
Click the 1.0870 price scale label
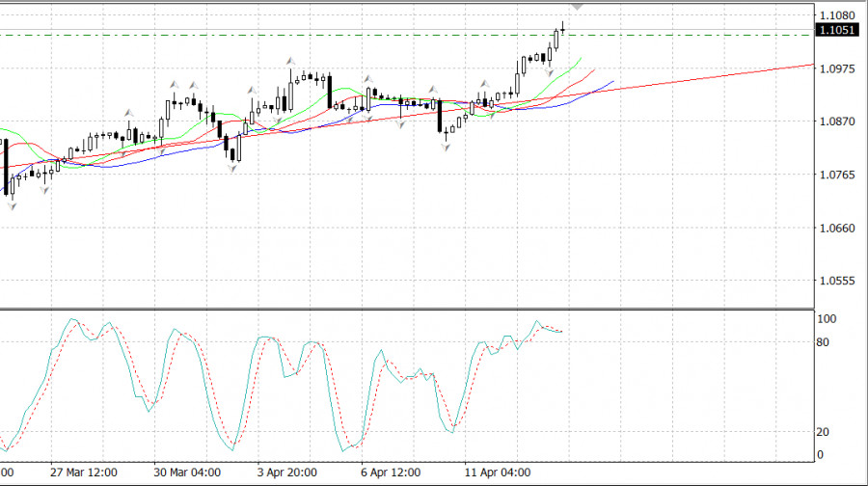coord(836,122)
